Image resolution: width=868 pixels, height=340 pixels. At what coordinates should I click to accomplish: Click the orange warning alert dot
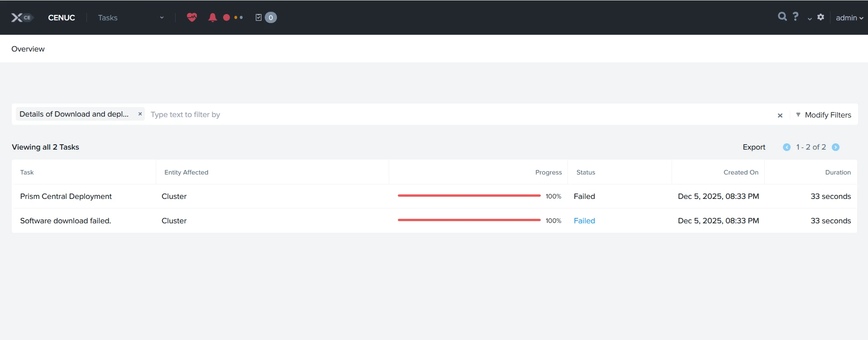pyautogui.click(x=236, y=18)
